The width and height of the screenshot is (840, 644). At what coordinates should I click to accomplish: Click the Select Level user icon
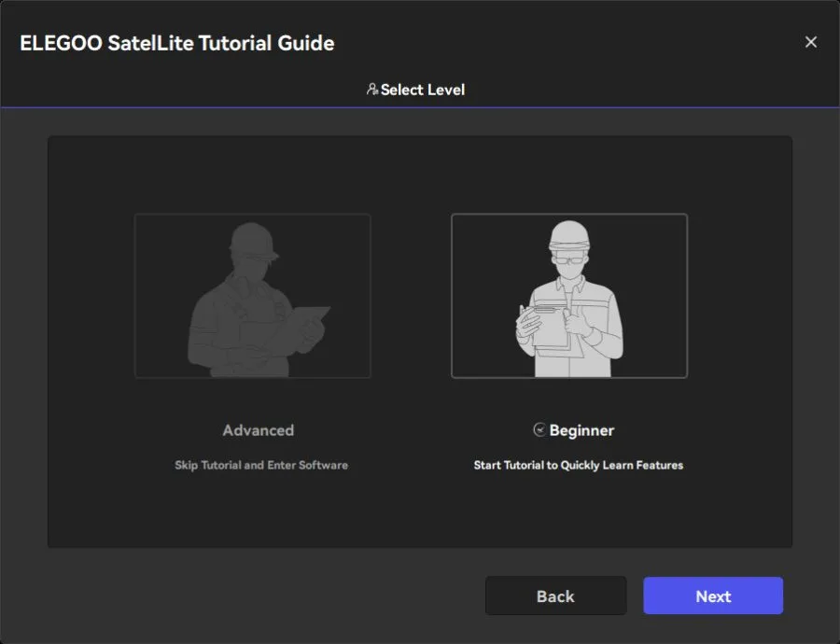[x=372, y=90]
